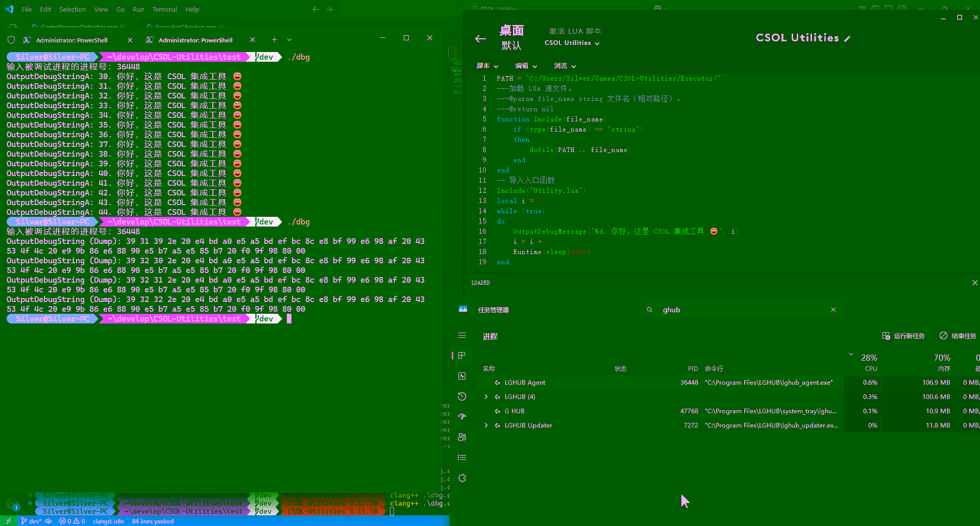980x526 pixels.
Task: Click the pencil icon beside CSOL Utilities title
Action: (847, 39)
